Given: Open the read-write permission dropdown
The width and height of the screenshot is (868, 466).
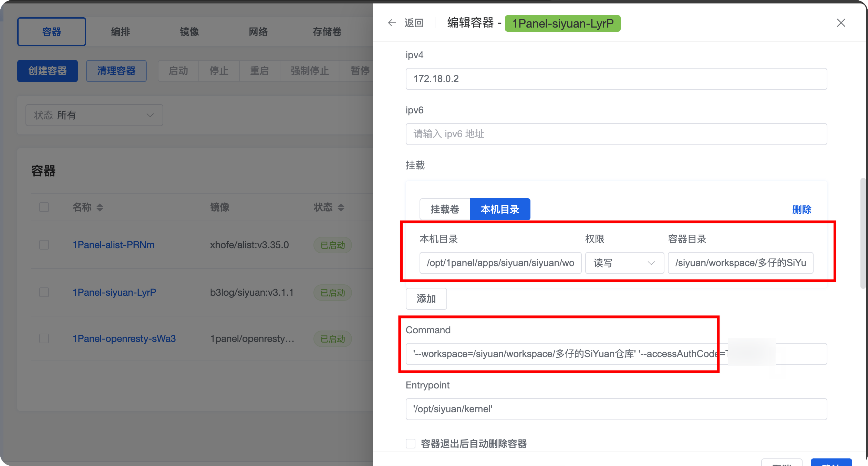Looking at the screenshot, I should point(624,263).
